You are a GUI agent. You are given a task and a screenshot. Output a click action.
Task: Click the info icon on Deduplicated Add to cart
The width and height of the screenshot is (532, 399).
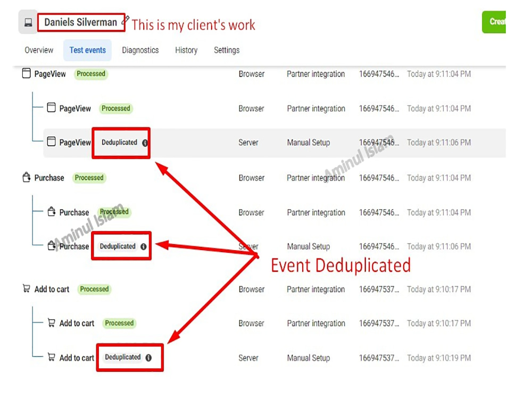(x=148, y=358)
